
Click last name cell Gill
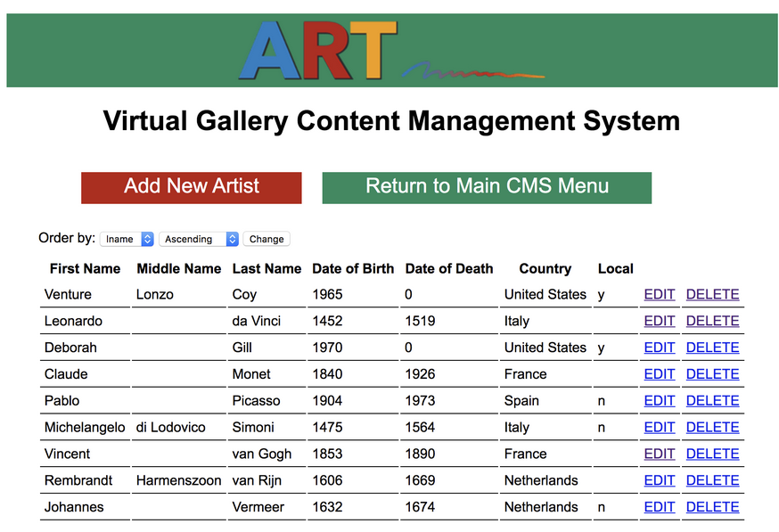(242, 348)
